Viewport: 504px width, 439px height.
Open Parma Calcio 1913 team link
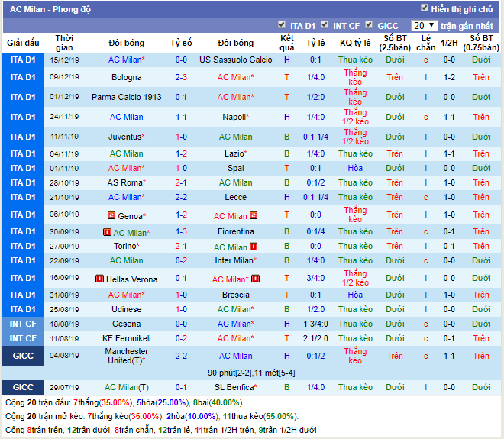pyautogui.click(x=127, y=97)
